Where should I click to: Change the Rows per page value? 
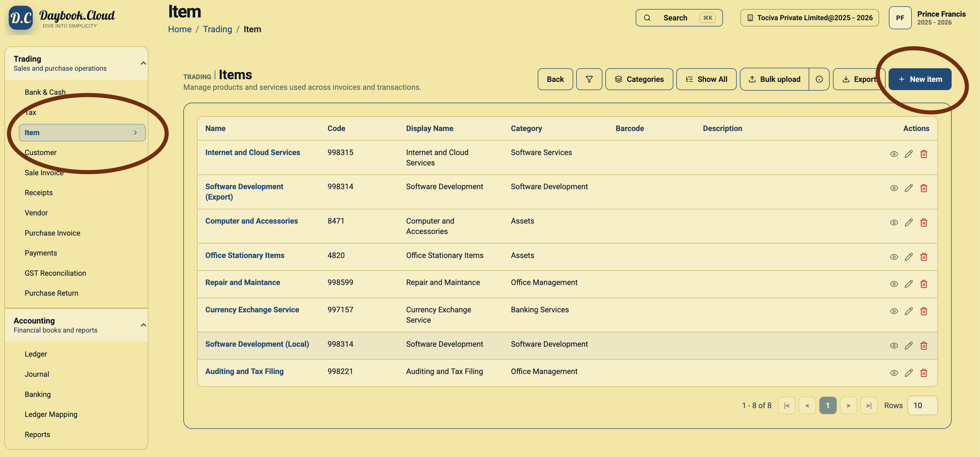click(922, 405)
